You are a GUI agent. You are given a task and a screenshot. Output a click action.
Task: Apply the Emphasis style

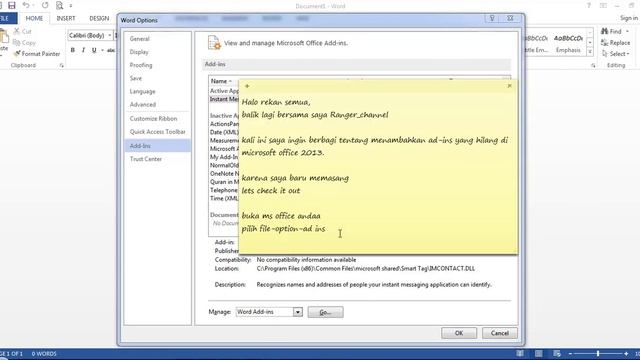pos(568,44)
